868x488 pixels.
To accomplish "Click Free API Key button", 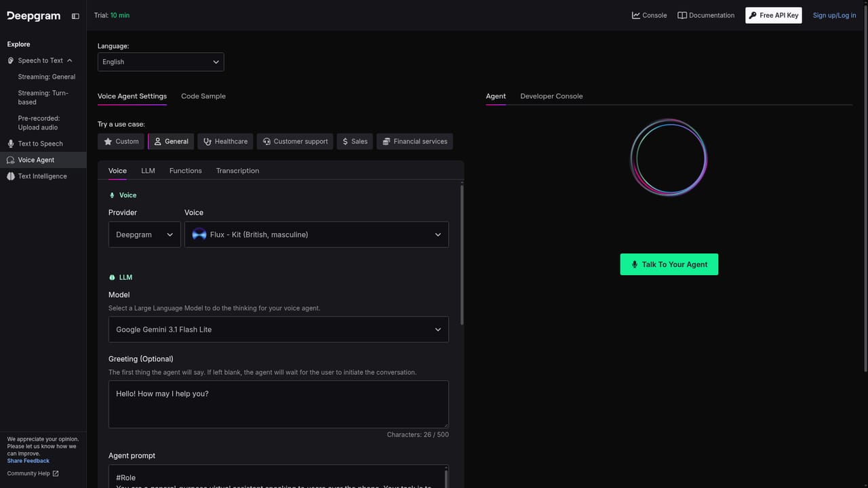I will point(774,15).
